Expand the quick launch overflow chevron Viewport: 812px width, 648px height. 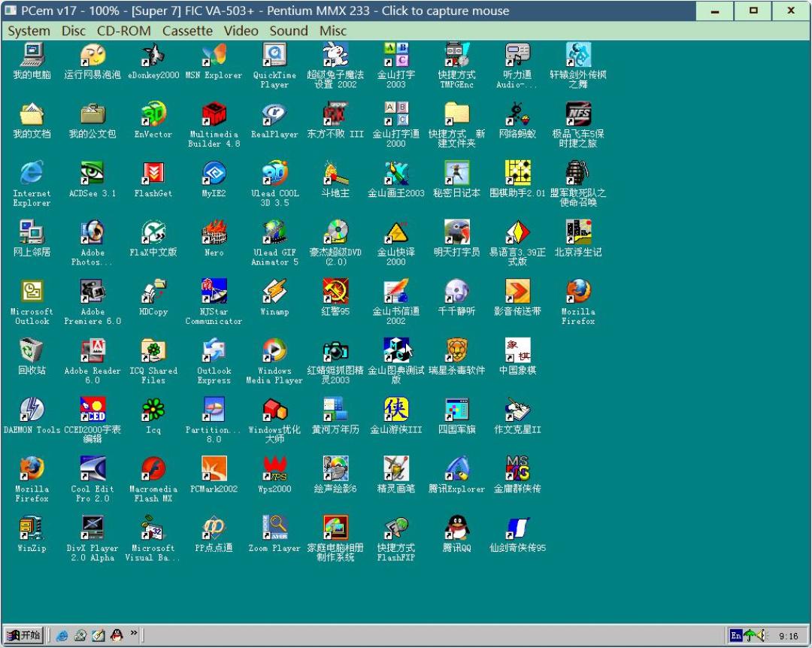(x=134, y=633)
